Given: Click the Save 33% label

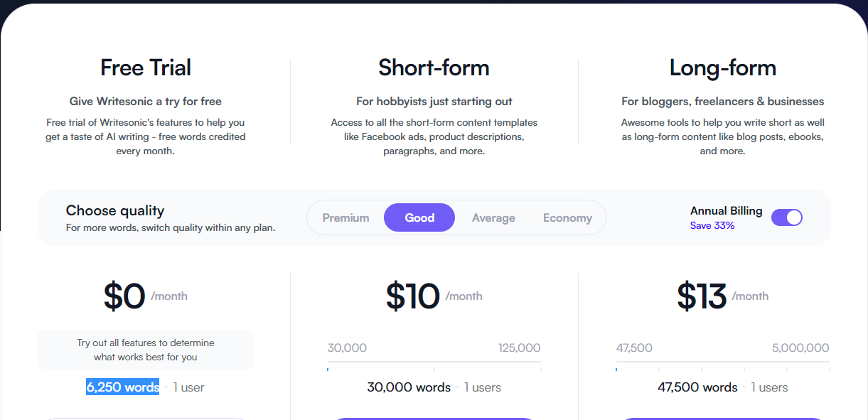Looking at the screenshot, I should (712, 225).
